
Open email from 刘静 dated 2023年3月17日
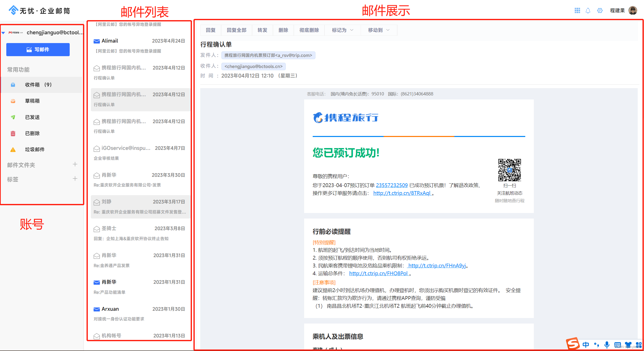point(140,206)
